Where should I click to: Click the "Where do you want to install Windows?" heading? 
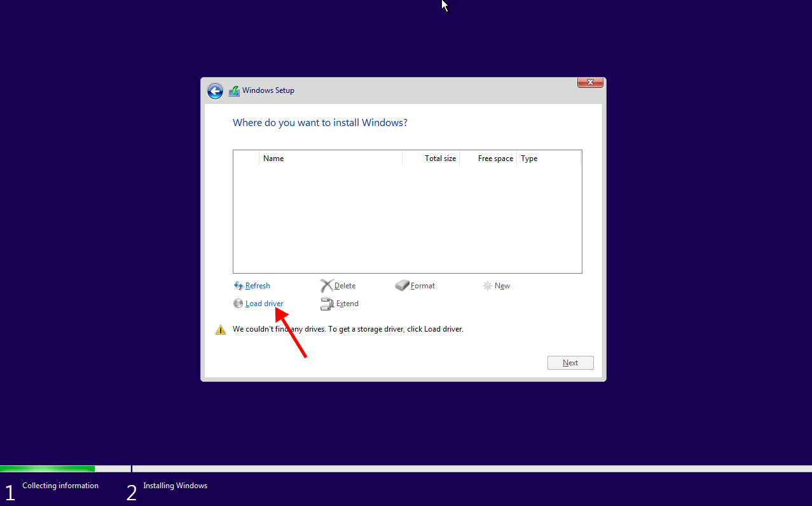[x=320, y=122]
